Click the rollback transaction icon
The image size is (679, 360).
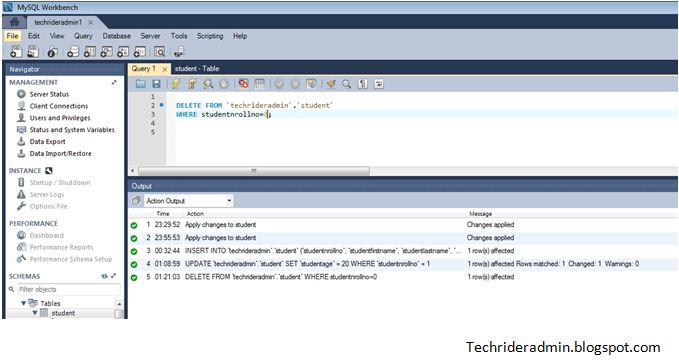[x=295, y=84]
